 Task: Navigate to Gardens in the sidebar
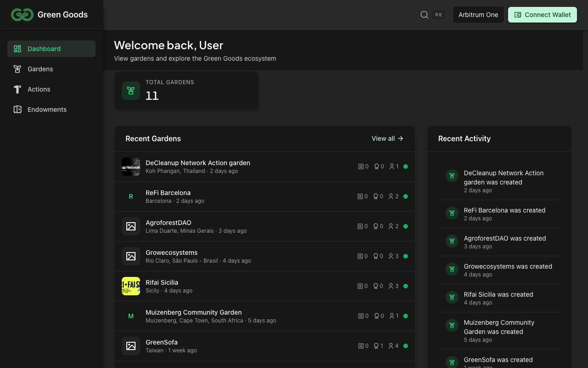[40, 69]
